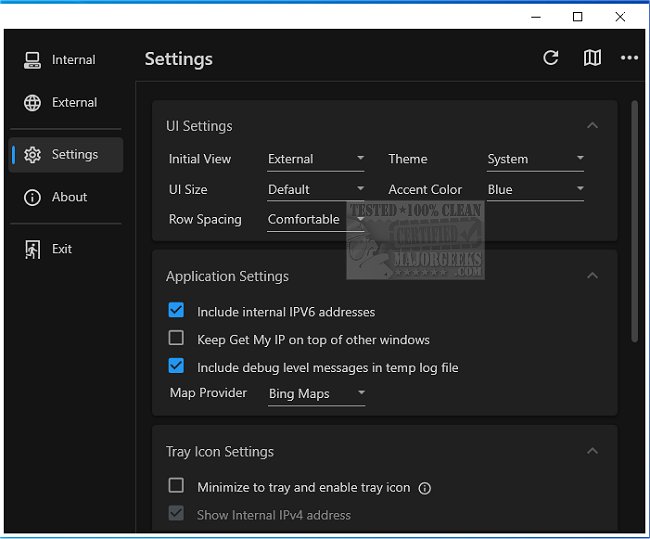Open the Initial View dropdown
Image resolution: width=650 pixels, height=539 pixels.
pyautogui.click(x=316, y=159)
